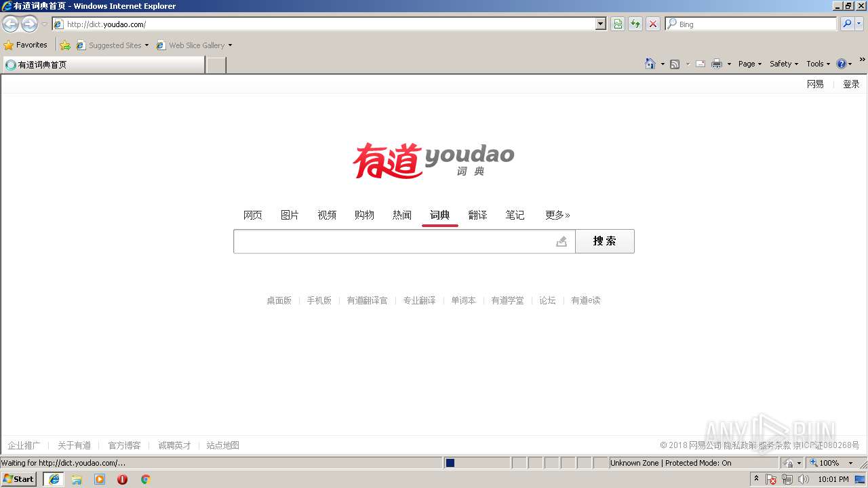Viewport: 868px width, 488px height.
Task: Click the address bar URL field
Action: pyautogui.click(x=330, y=24)
